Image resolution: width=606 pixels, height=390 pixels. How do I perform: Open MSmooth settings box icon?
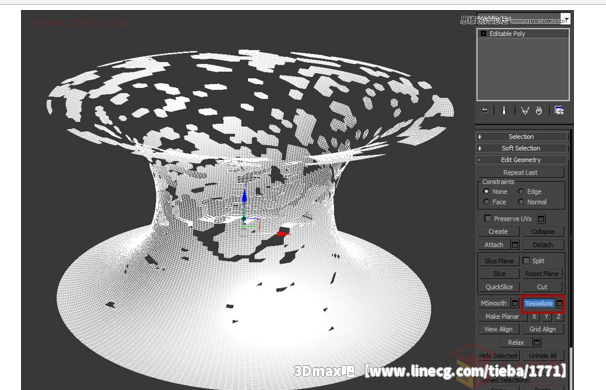click(515, 303)
